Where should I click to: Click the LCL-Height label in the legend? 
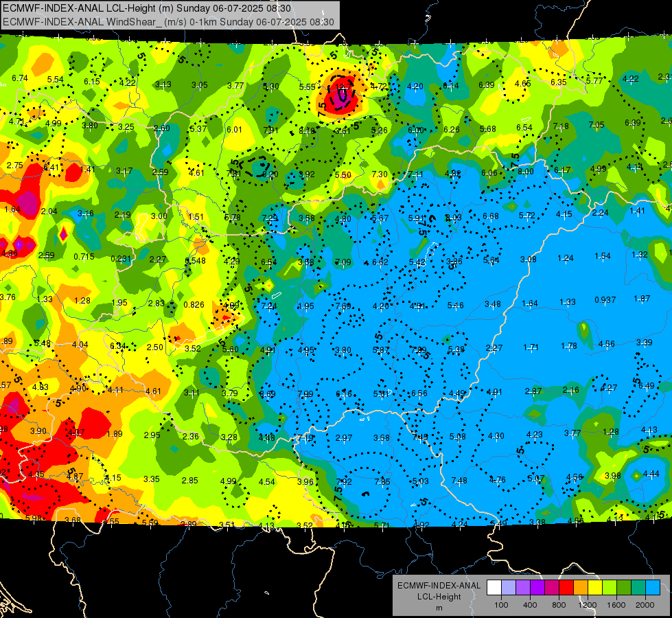tap(439, 597)
